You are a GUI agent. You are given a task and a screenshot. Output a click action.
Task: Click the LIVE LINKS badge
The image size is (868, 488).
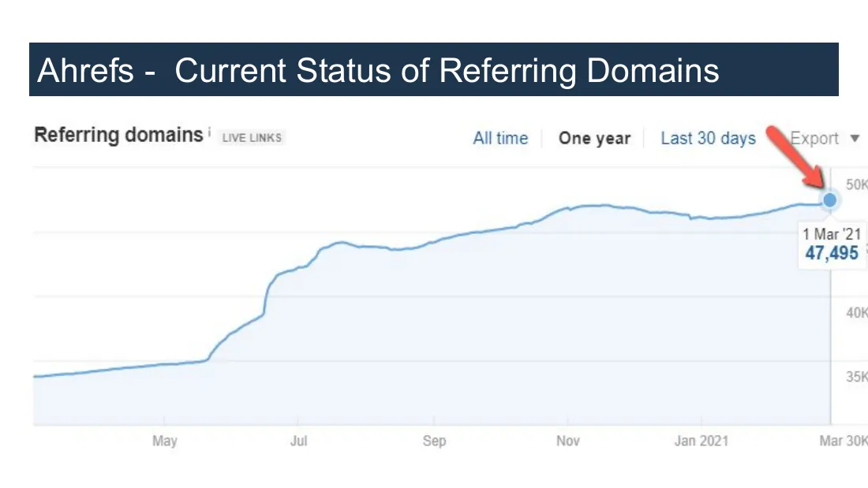252,138
